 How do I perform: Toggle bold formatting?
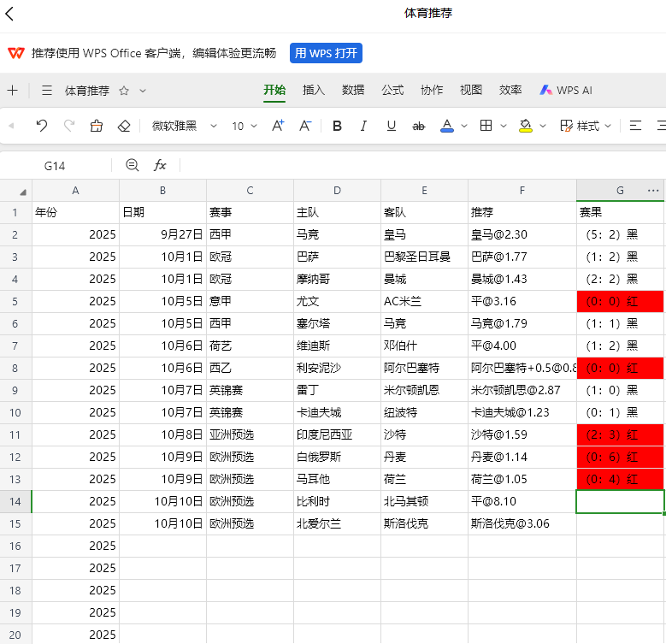point(337,126)
